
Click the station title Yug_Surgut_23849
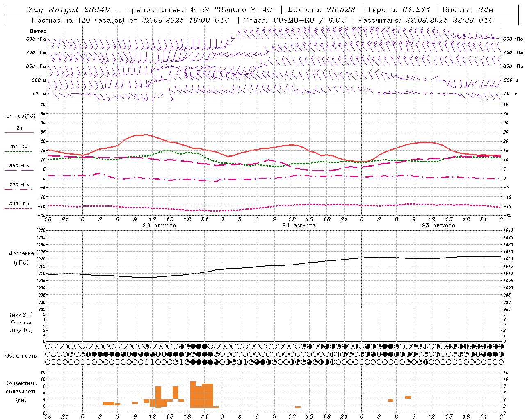click(69, 10)
